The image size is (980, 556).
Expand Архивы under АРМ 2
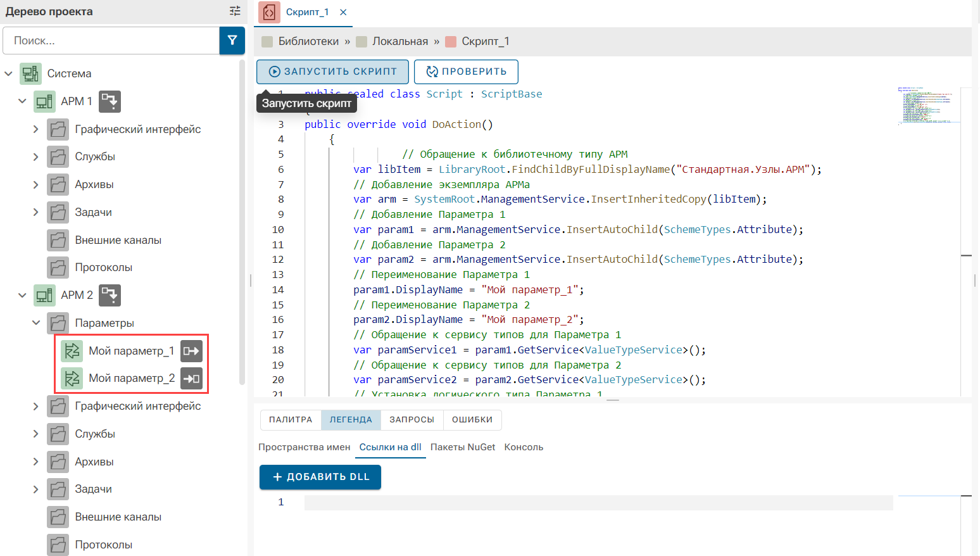tap(36, 462)
